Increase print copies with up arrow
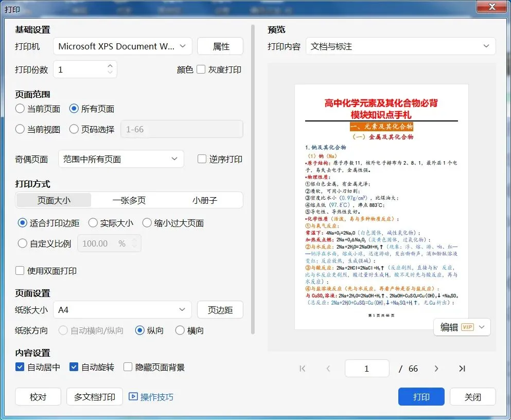511x420 pixels. (110, 65)
